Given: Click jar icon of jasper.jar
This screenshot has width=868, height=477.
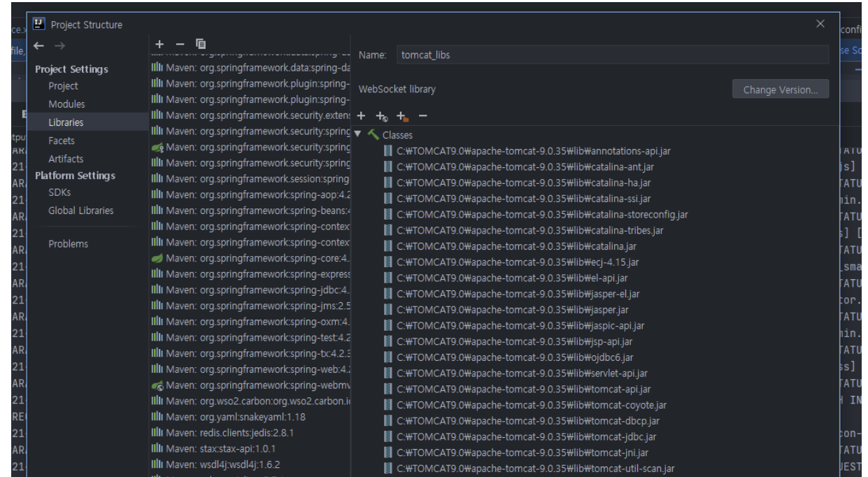Looking at the screenshot, I should (x=388, y=310).
